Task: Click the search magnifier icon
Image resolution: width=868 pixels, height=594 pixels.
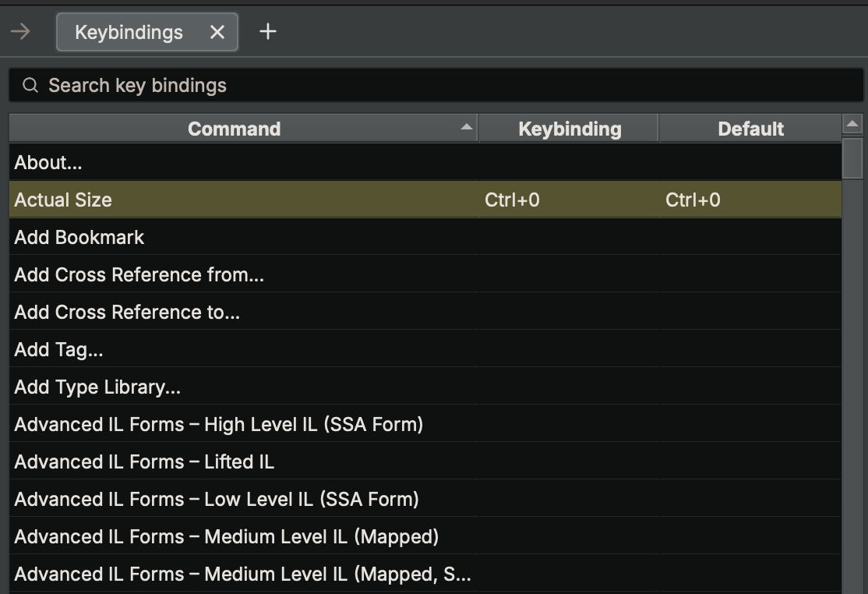Action: tap(30, 85)
